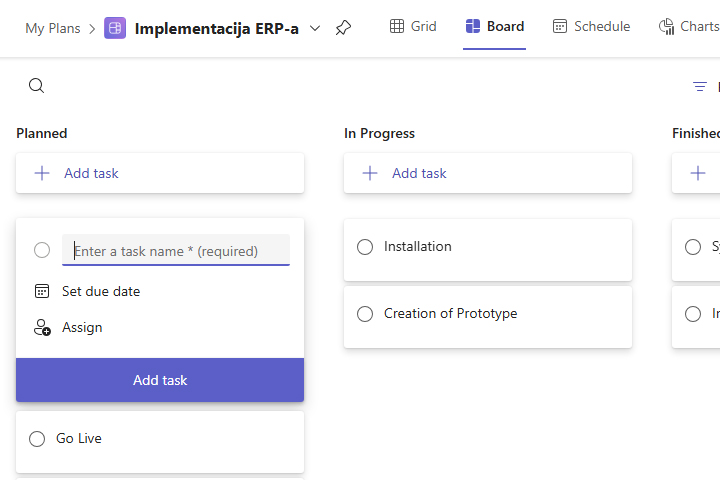This screenshot has width=720, height=480.
Task: Mark Creation of Prototype complete
Action: (365, 314)
